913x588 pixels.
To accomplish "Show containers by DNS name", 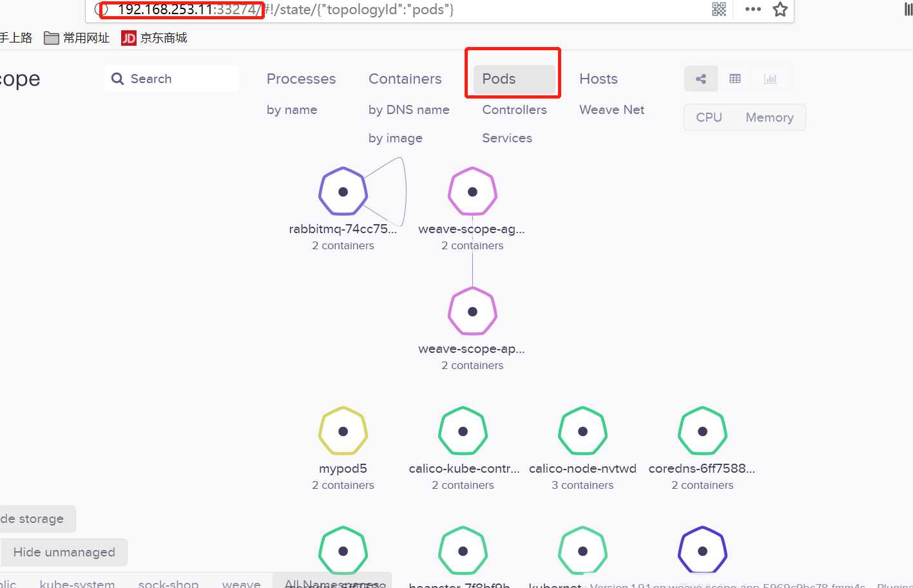I will (409, 109).
